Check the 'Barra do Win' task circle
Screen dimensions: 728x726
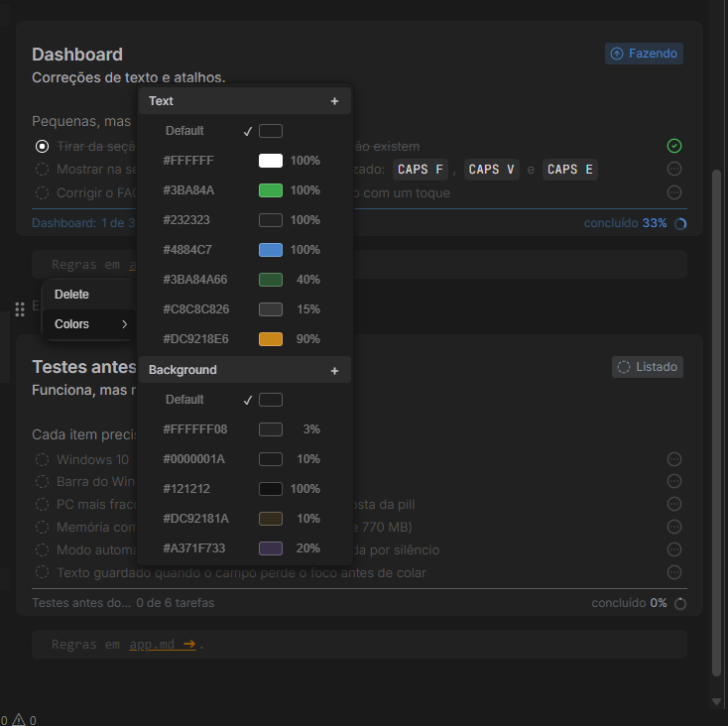[x=43, y=482]
